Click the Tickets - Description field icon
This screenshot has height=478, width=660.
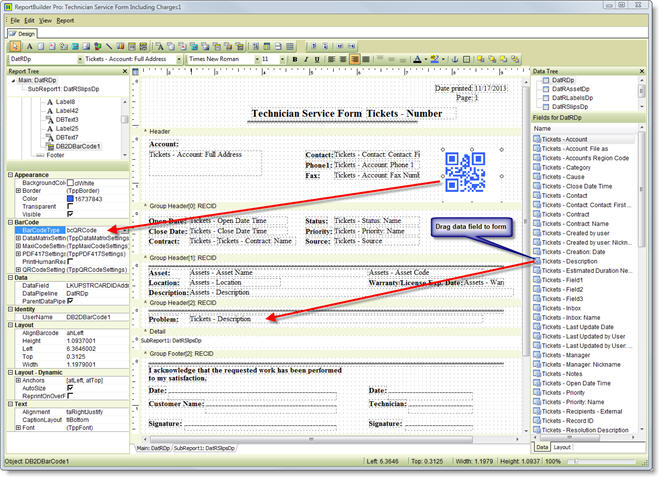pos(538,262)
